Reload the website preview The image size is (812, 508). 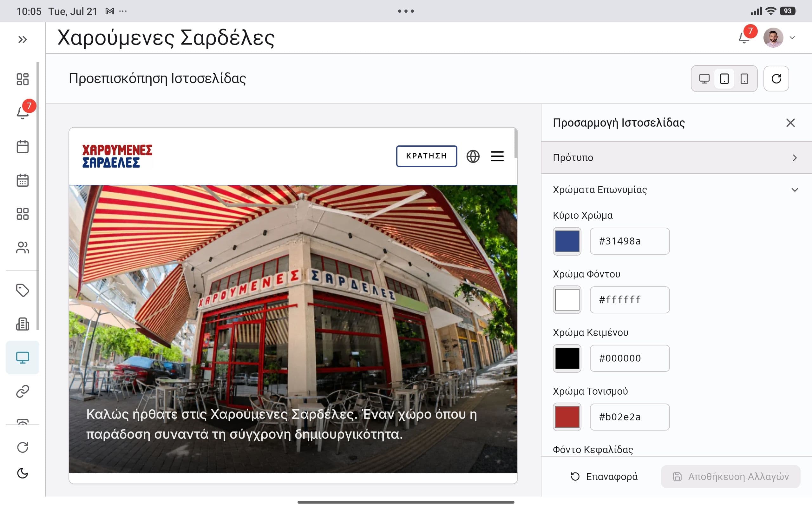click(x=776, y=79)
